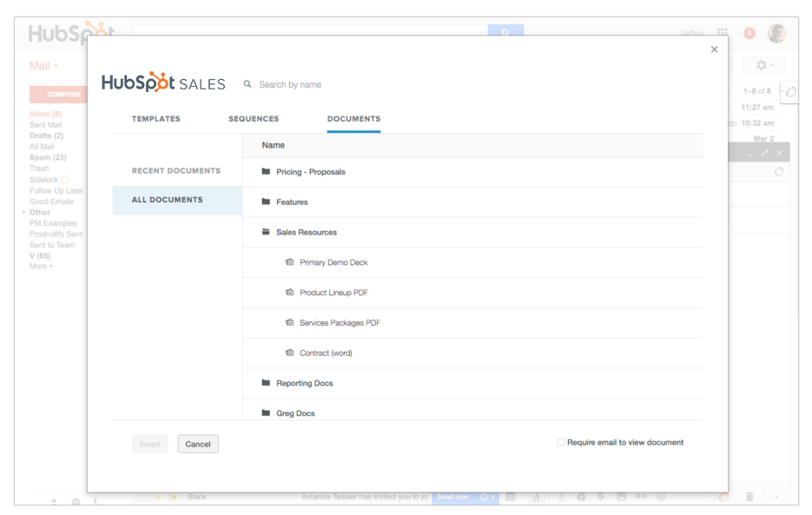Click the trash icon in compose toolbar
812x515 pixels.
[749, 497]
